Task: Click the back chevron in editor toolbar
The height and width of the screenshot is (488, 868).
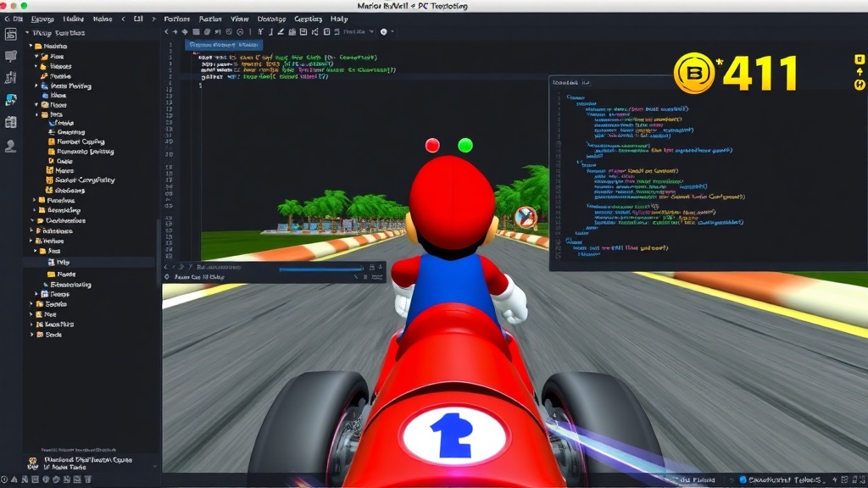Action: pos(166,32)
